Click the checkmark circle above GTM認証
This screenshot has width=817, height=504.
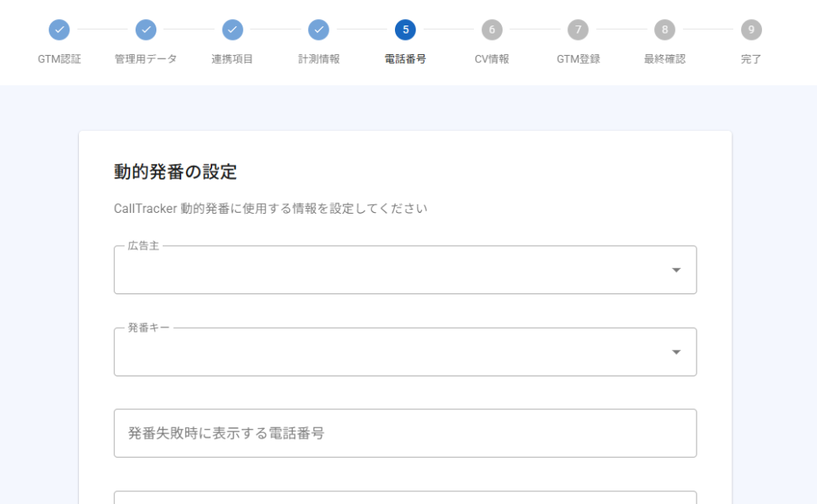click(59, 30)
